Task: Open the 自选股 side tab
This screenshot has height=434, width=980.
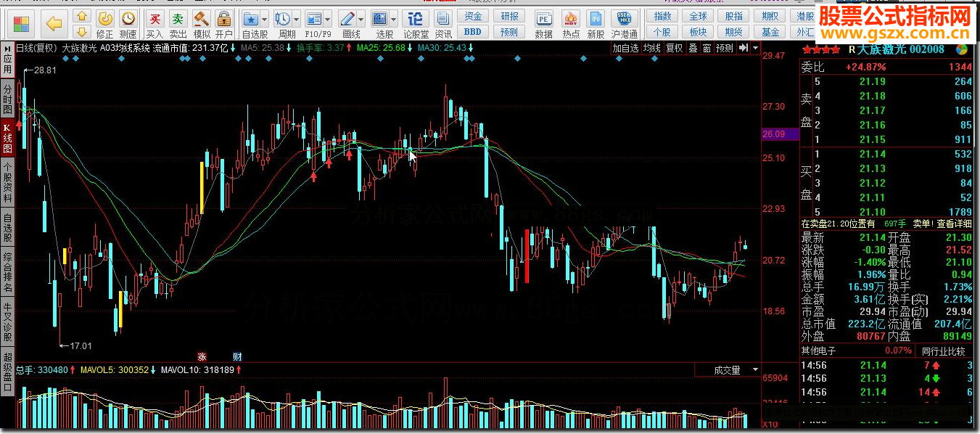Action: 7,226
